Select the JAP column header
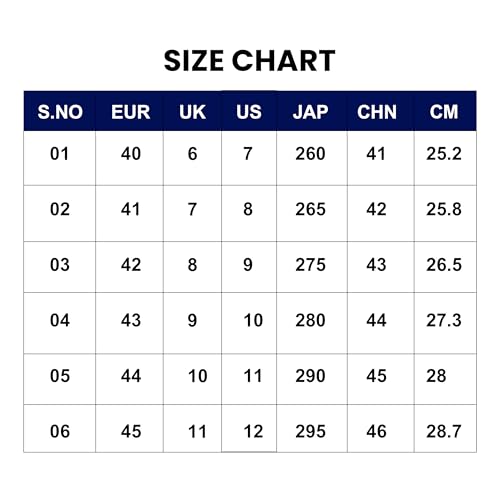Image resolution: width=500 pixels, height=500 pixels. [x=311, y=112]
